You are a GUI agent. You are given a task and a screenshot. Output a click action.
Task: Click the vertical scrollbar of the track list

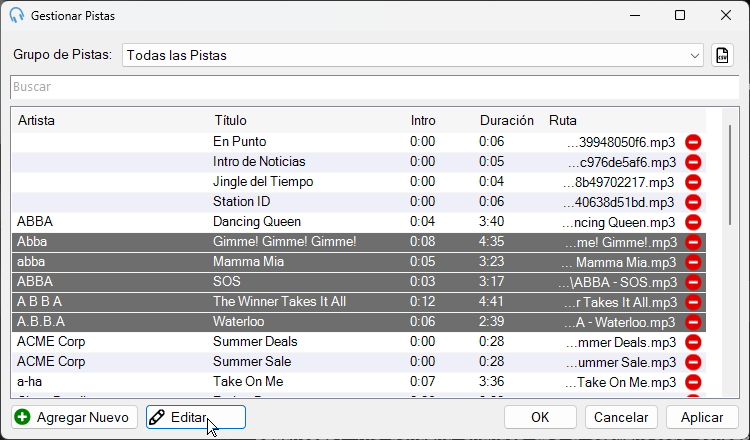tap(730, 175)
